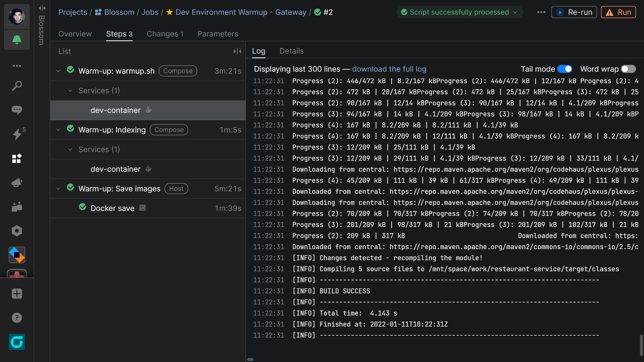Click green check on Docker save step

83,207
